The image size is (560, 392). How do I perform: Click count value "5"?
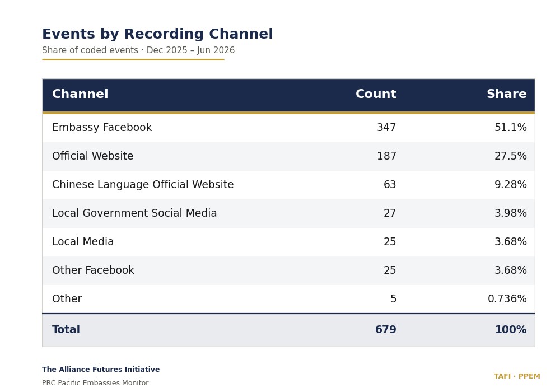(x=393, y=299)
